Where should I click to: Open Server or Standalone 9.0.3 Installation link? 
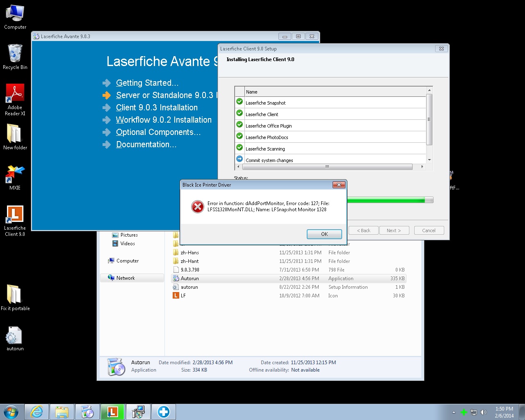[167, 95]
